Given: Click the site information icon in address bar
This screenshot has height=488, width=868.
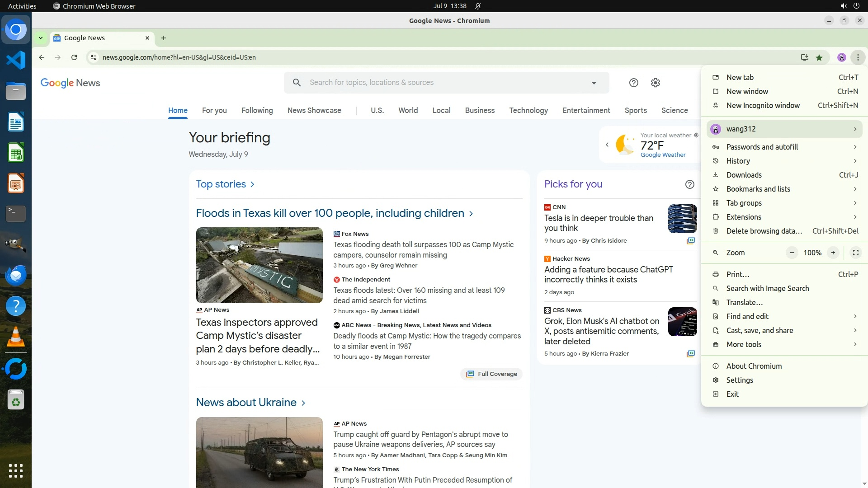Looking at the screenshot, I should pos(93,57).
